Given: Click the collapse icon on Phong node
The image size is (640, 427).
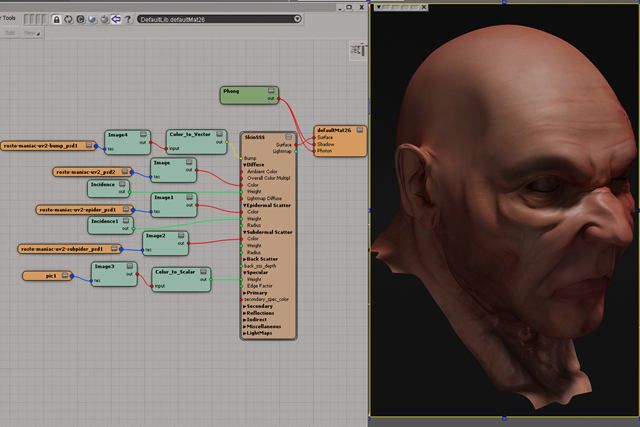Looking at the screenshot, I should tap(271, 91).
